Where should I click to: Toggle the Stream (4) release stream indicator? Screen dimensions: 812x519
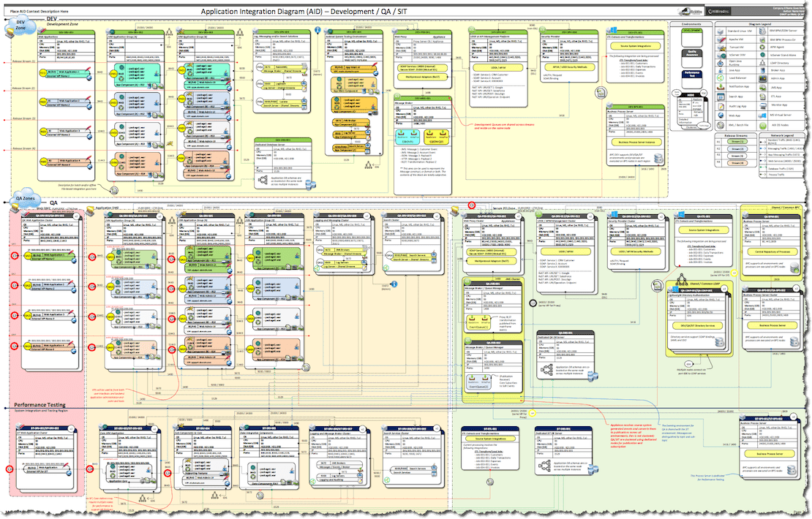coord(736,163)
